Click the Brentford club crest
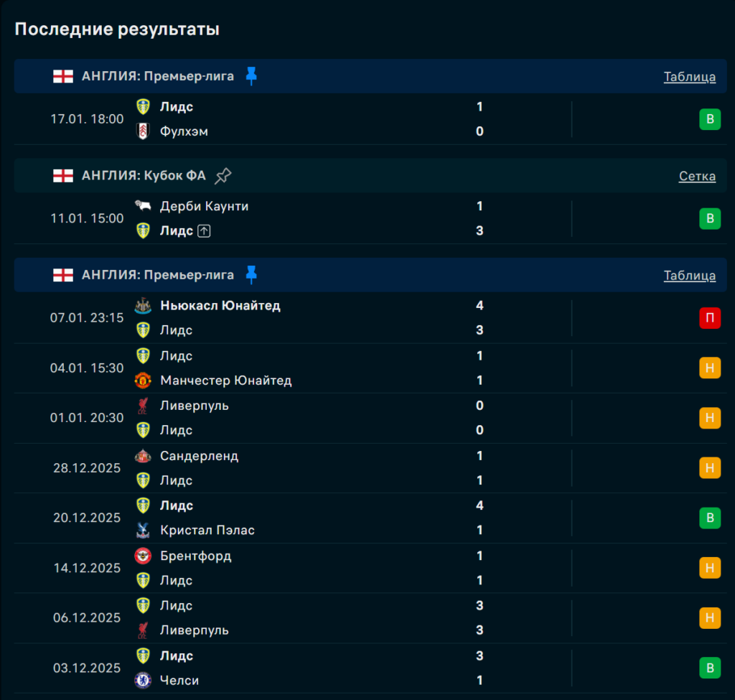The height and width of the screenshot is (700, 735). pyautogui.click(x=143, y=556)
